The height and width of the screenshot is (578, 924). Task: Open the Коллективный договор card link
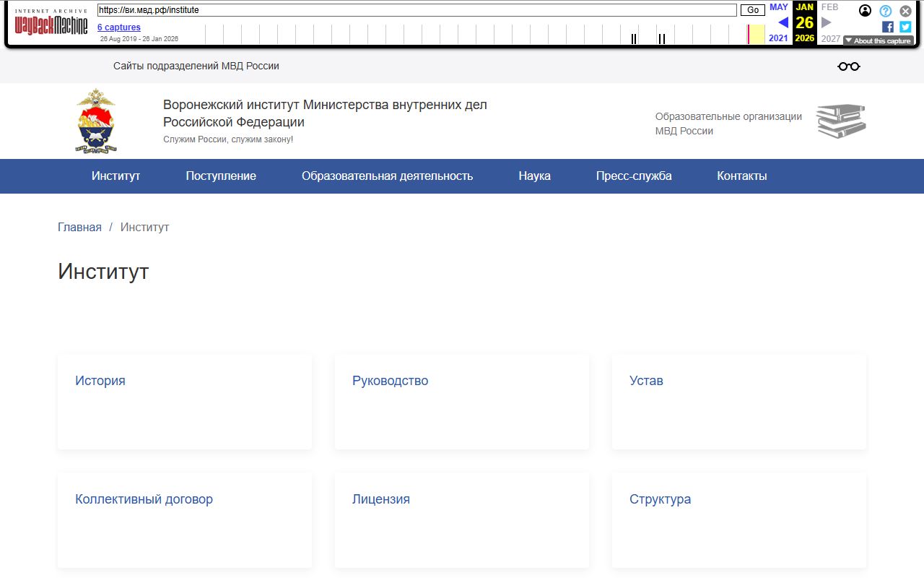pos(144,499)
